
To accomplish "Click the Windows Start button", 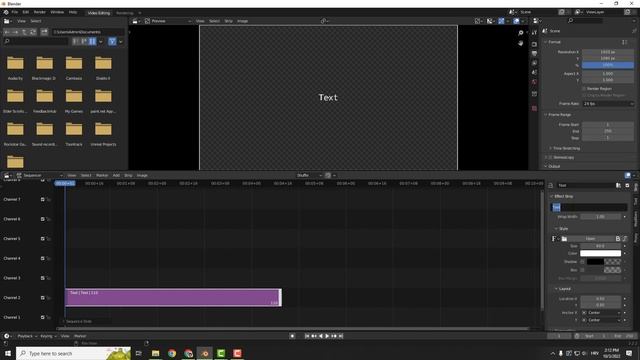I will click(x=8, y=353).
